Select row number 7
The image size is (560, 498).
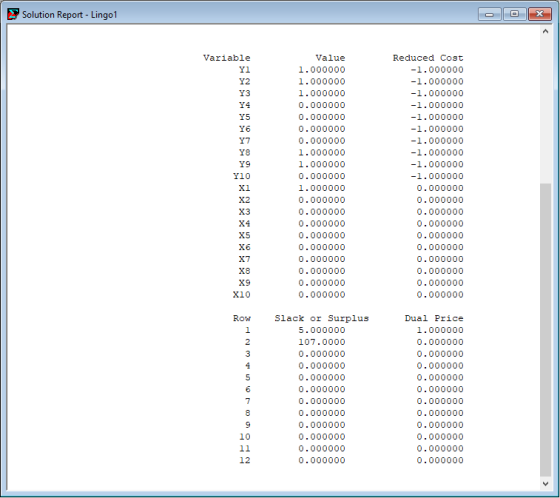point(248,401)
